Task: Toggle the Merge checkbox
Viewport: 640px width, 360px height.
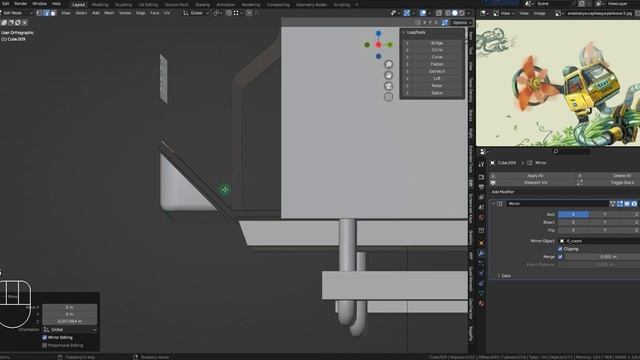Action: (x=560, y=257)
